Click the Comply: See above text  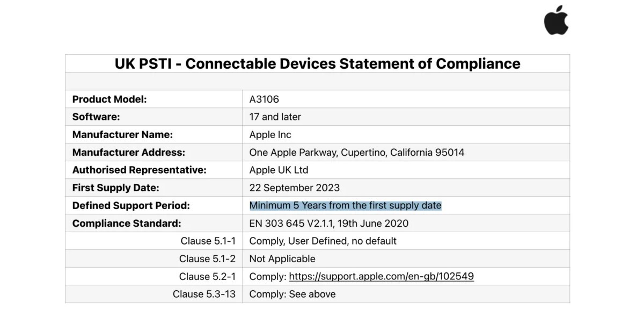point(292,294)
